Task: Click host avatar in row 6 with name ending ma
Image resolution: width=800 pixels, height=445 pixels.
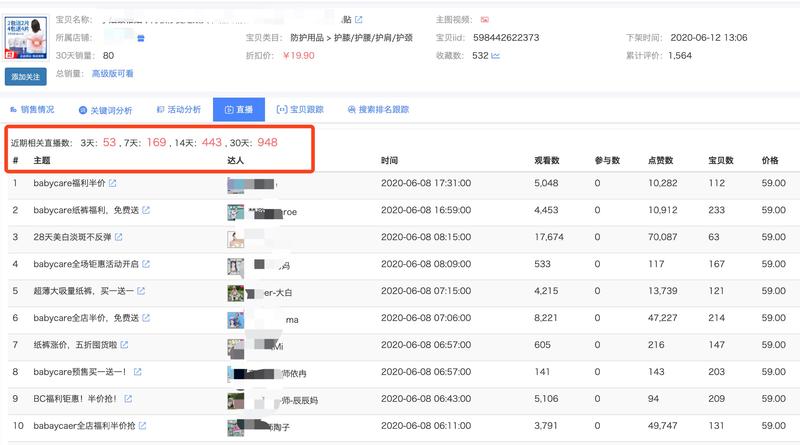Action: point(235,320)
